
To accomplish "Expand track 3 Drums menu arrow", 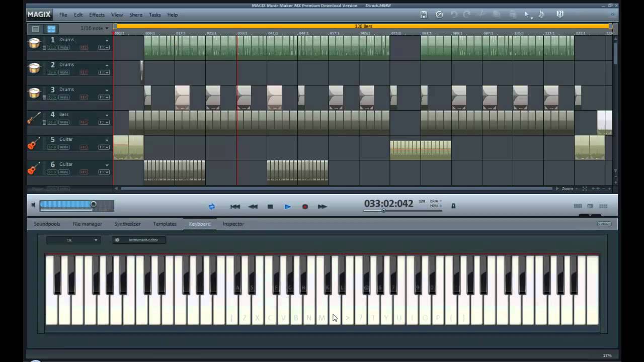I will [107, 90].
